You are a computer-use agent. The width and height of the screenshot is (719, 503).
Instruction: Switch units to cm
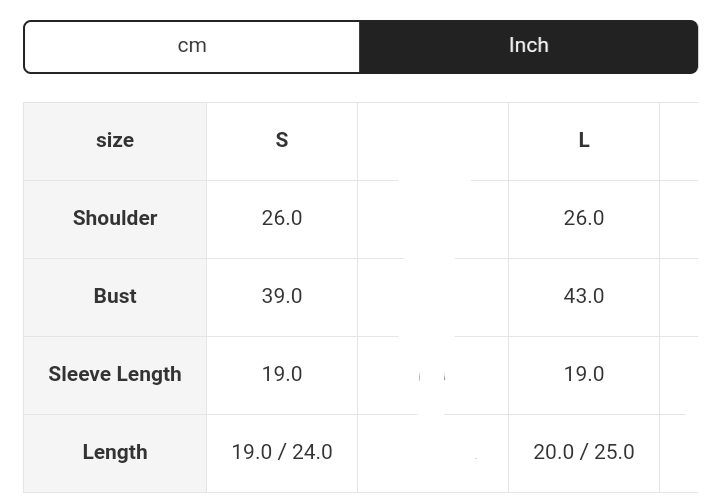(192, 46)
